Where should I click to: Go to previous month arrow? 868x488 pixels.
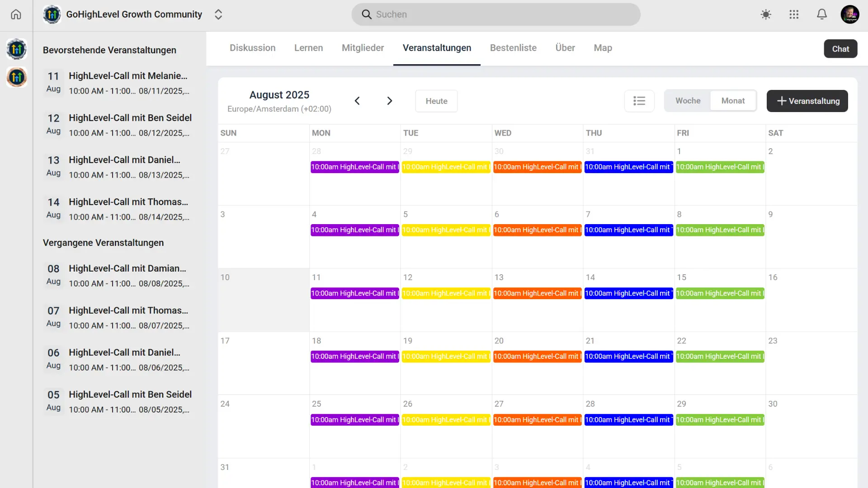tap(357, 101)
